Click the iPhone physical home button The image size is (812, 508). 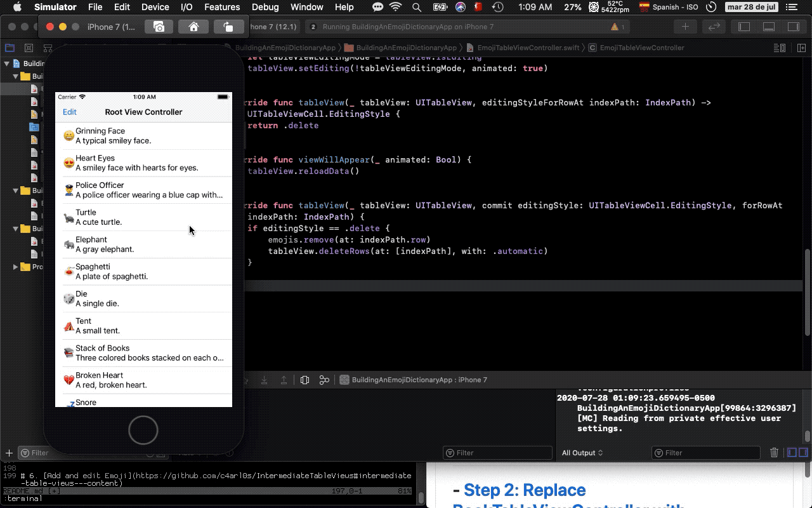click(x=143, y=430)
